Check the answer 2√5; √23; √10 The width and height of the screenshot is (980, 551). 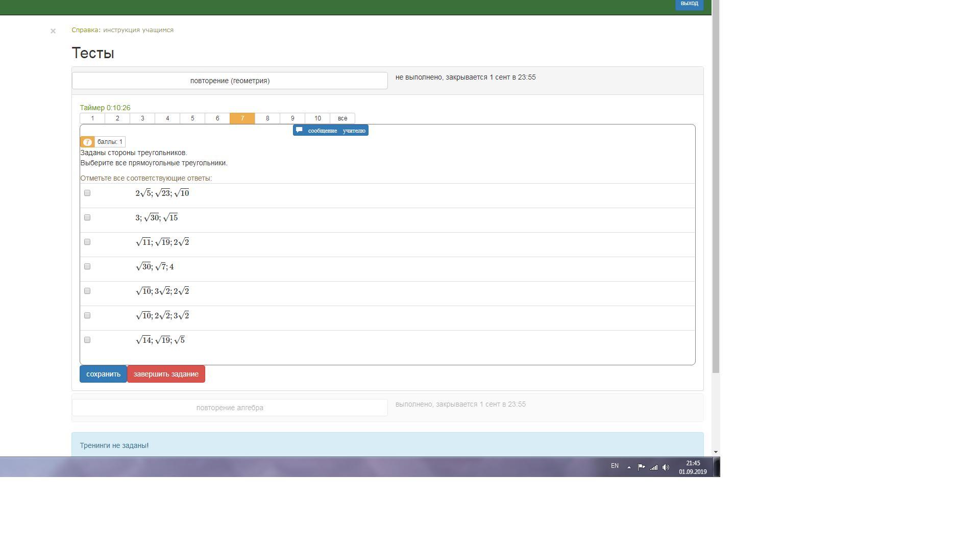point(87,193)
